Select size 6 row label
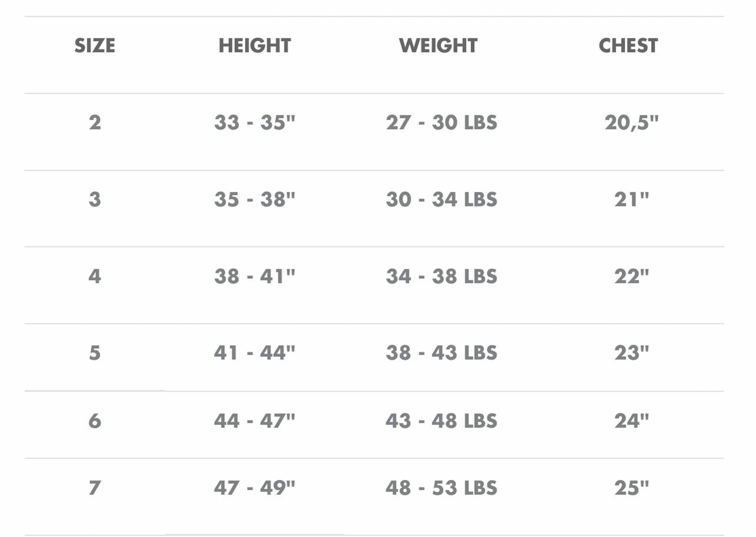The width and height of the screenshot is (756, 537). point(95,421)
